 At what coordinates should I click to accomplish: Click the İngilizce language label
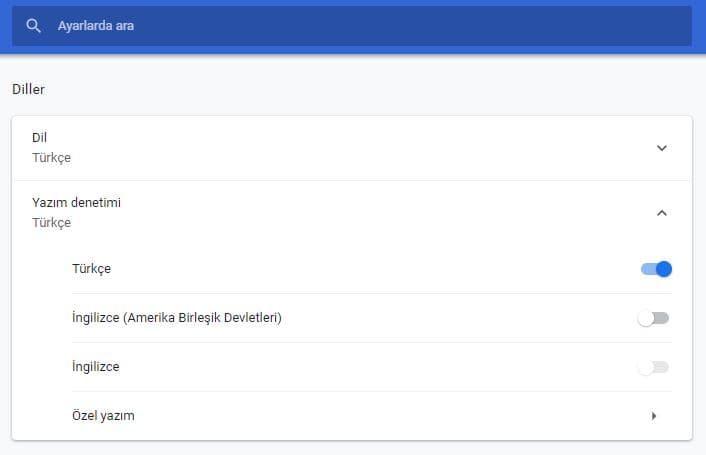(96, 367)
